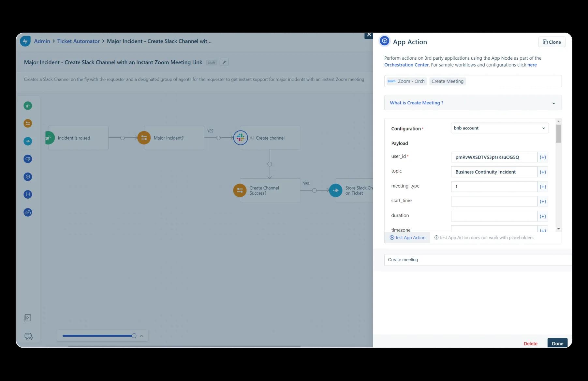
Task: Insert placeholder for user_id field
Action: point(543,157)
